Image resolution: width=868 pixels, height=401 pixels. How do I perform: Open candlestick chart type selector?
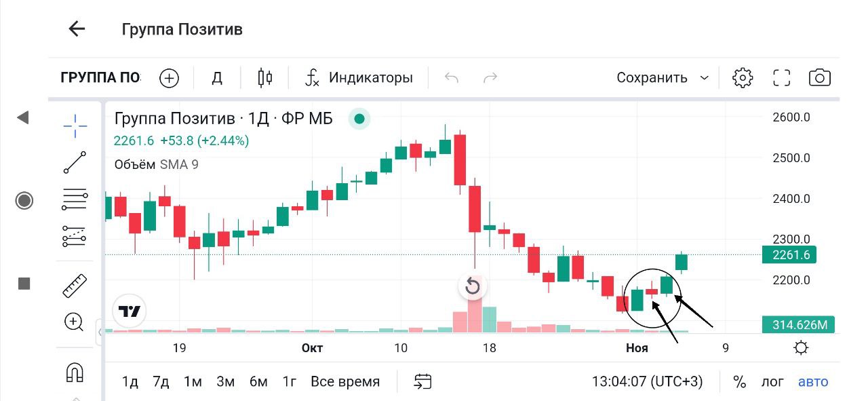pos(264,78)
